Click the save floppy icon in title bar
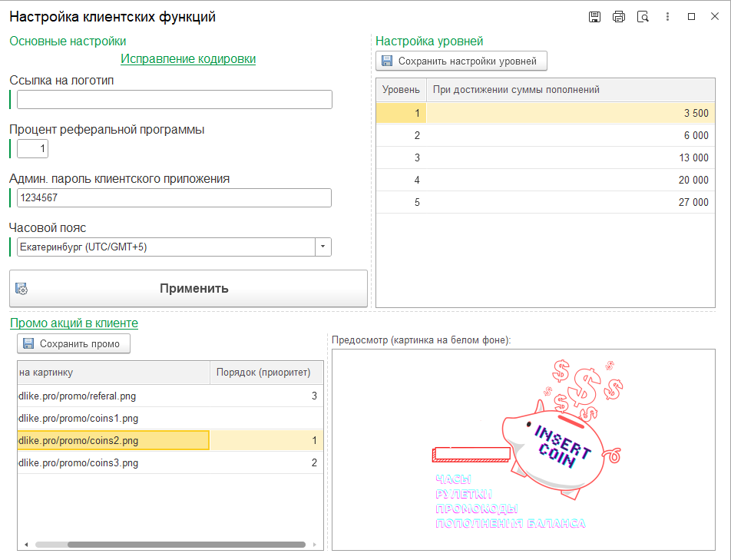 pyautogui.click(x=594, y=17)
